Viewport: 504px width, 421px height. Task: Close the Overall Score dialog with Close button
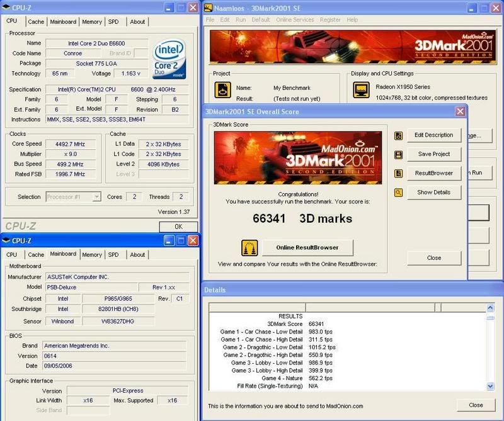(434, 258)
